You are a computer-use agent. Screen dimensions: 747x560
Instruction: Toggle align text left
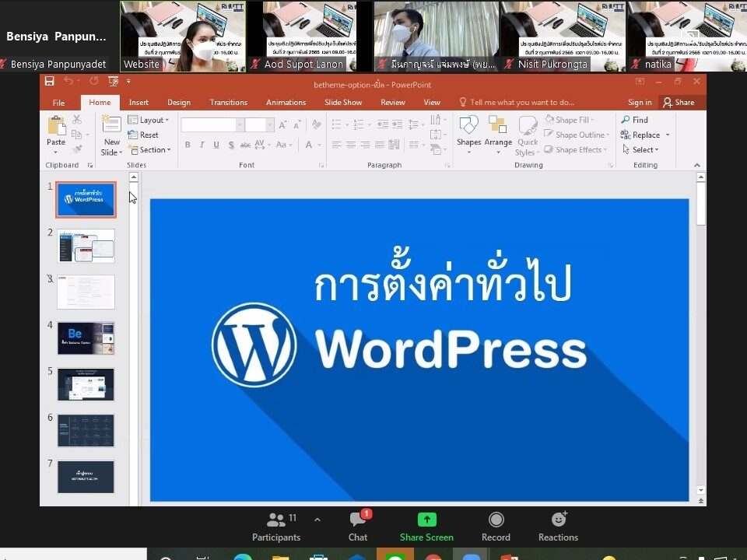[x=336, y=145]
